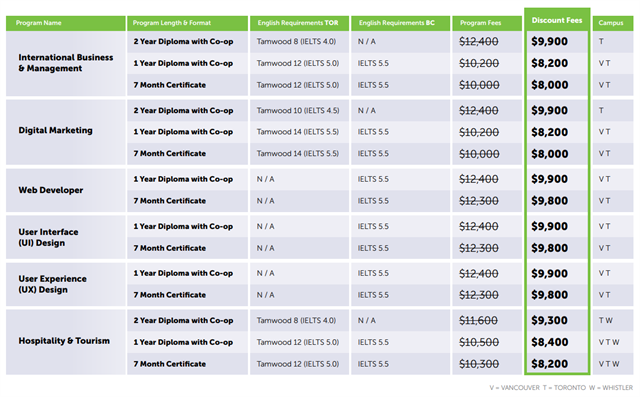Select the Web Developer program cell

click(66, 190)
